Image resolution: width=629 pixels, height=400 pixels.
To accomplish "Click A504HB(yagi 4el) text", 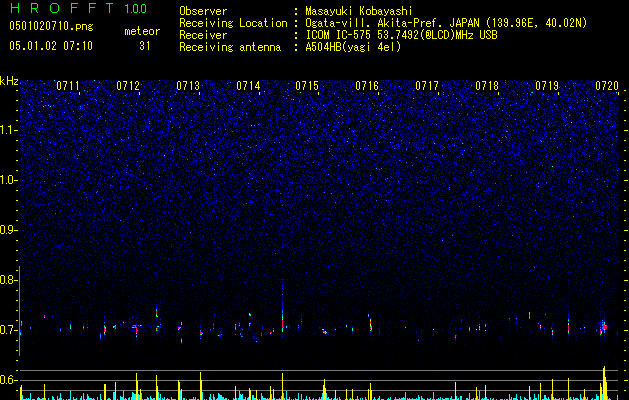I will [353, 47].
